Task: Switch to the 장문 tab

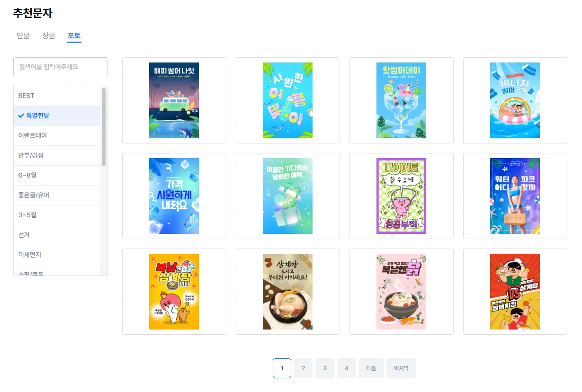Action: [x=49, y=36]
